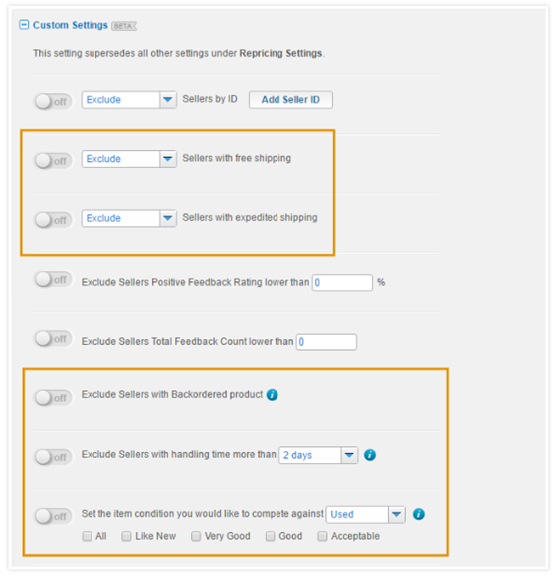558x577 pixels.
Task: Toggle Sellers by ID switch on
Action: 53,102
